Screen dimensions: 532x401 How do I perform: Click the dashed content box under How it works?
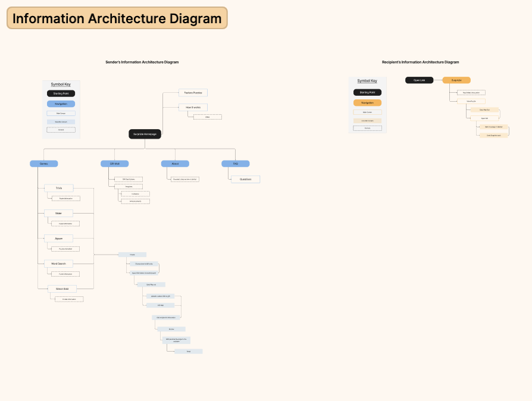(x=208, y=117)
